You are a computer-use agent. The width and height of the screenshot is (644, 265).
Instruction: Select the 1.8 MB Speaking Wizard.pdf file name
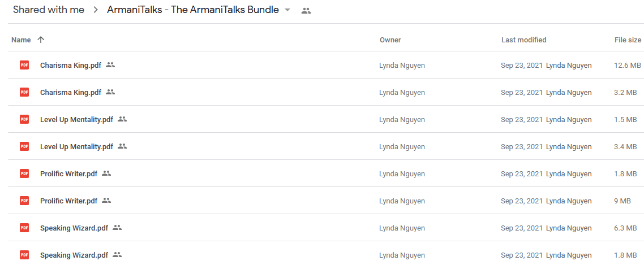click(x=74, y=255)
